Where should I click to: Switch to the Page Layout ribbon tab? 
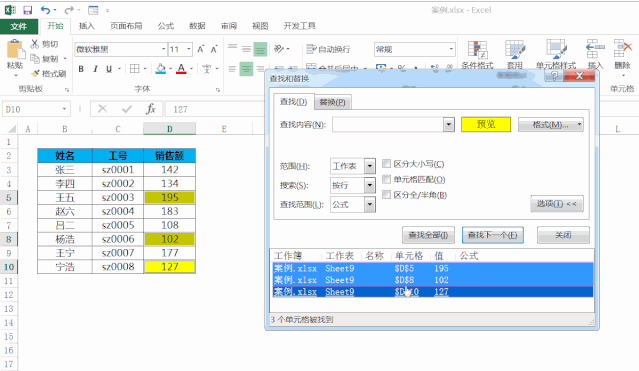pos(126,26)
